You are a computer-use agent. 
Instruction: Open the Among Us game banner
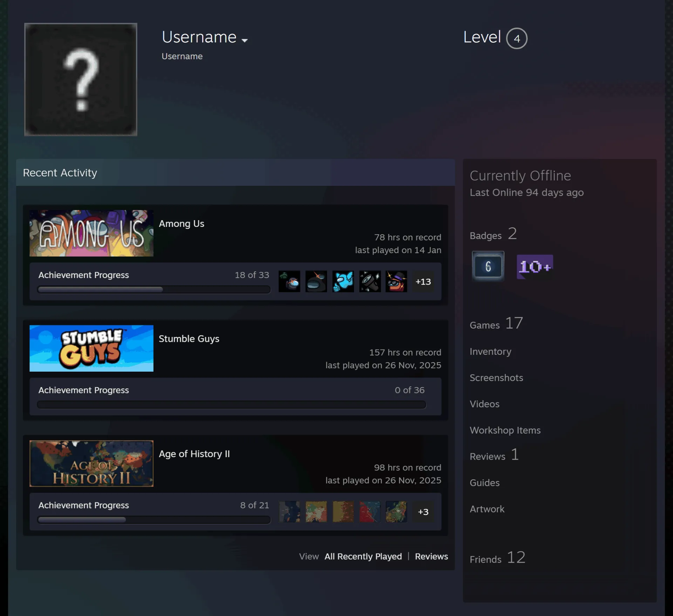(91, 233)
